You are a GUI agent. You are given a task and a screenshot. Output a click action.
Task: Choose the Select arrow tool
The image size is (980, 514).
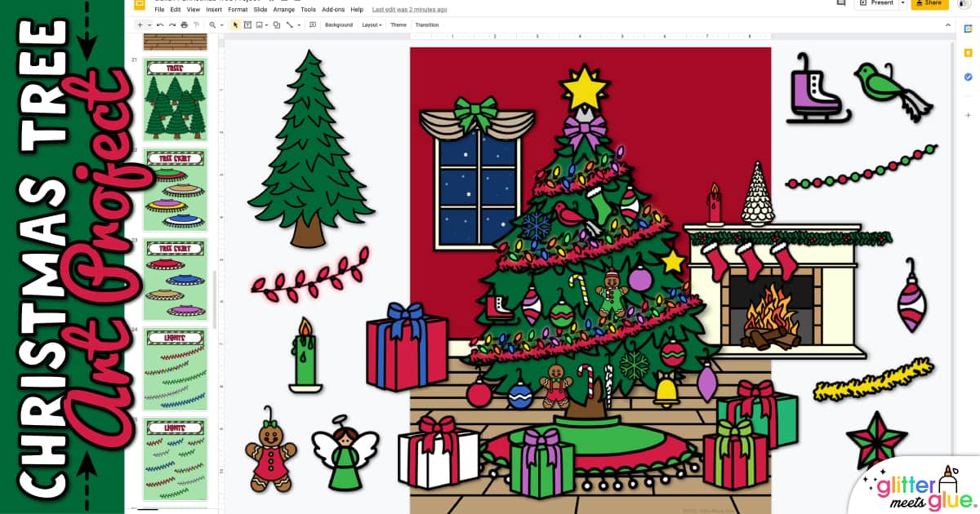coord(236,24)
